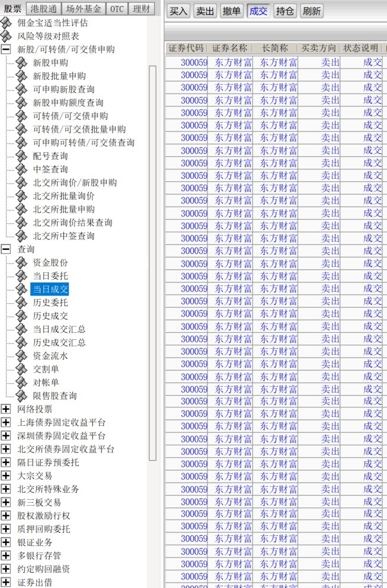387x588 pixels.
Task: Click the 长简称 column header
Action: click(x=275, y=48)
